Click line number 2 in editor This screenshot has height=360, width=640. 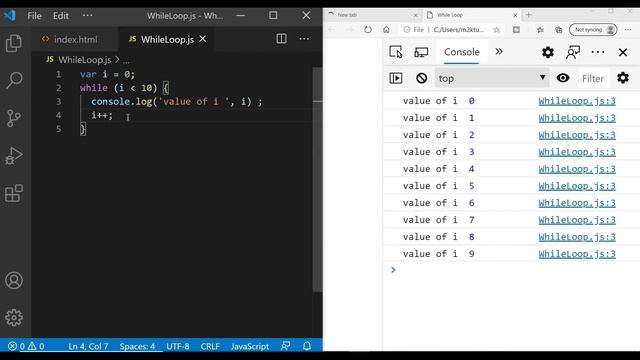59,88
